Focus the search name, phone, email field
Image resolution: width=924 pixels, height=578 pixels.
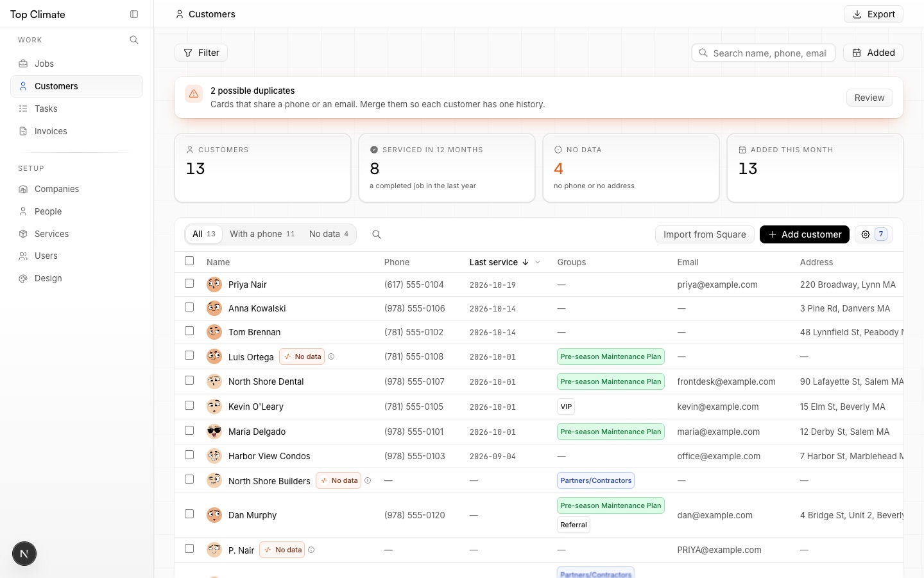tap(764, 53)
